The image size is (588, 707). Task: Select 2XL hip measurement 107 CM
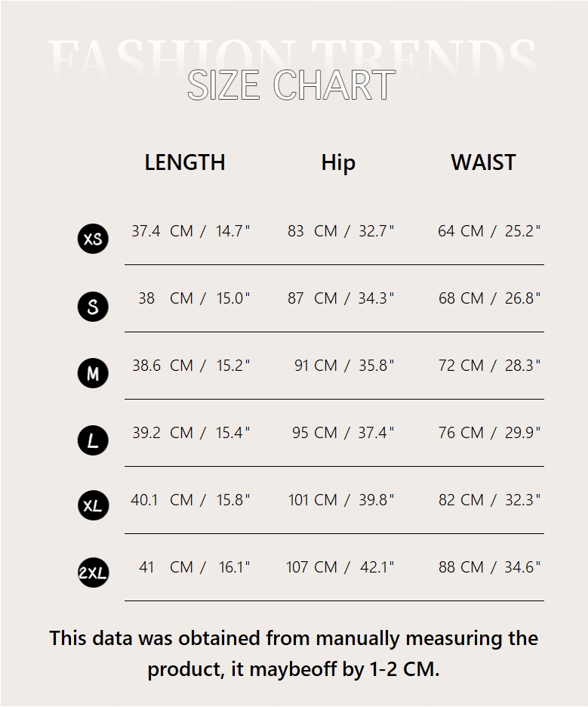[x=312, y=567]
